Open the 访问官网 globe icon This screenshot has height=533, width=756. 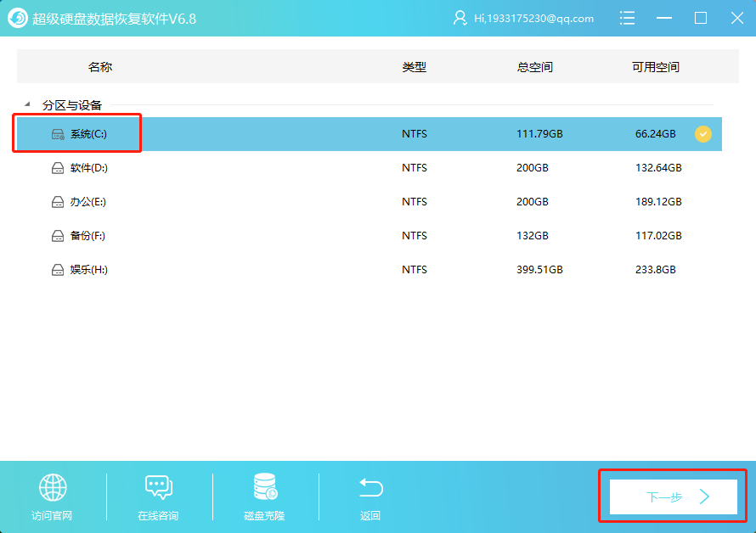(x=53, y=487)
